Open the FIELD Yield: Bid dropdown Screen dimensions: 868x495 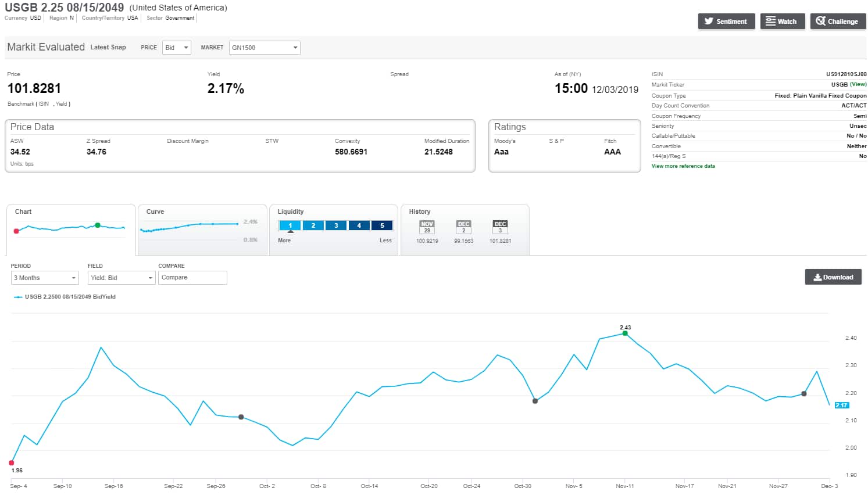pos(122,278)
